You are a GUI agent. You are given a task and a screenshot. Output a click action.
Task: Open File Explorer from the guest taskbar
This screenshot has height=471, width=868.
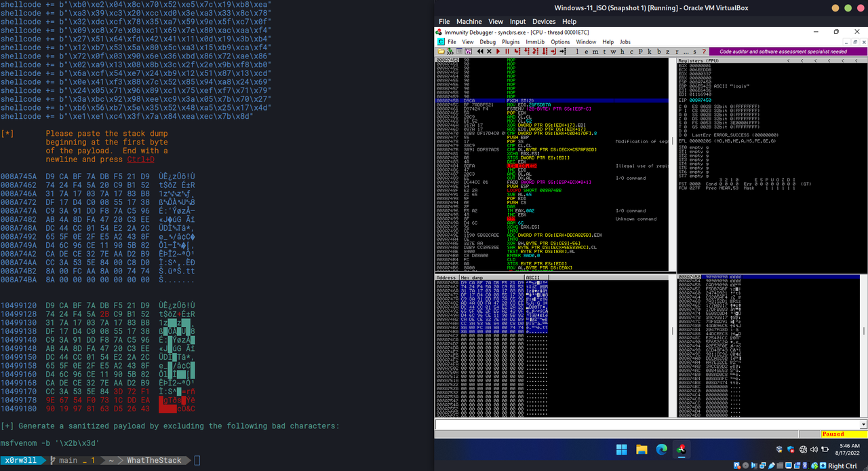(642, 449)
